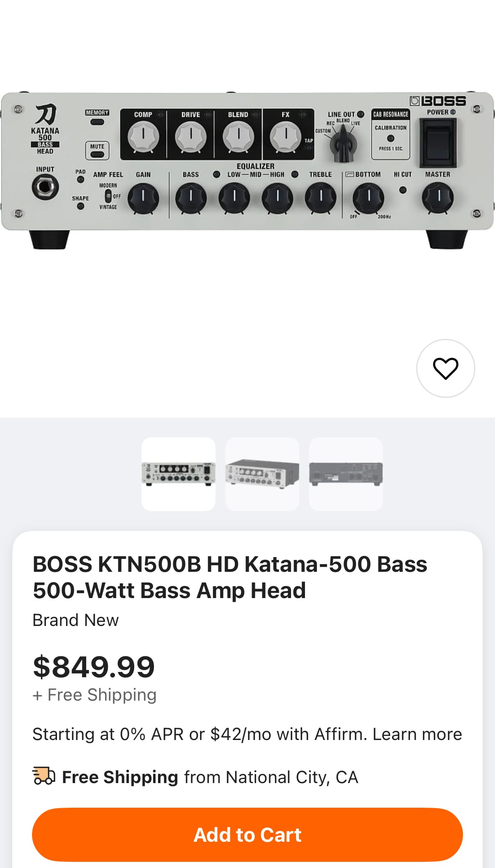Click the AMP FEEL modern/vintage switch in photo

108,196
